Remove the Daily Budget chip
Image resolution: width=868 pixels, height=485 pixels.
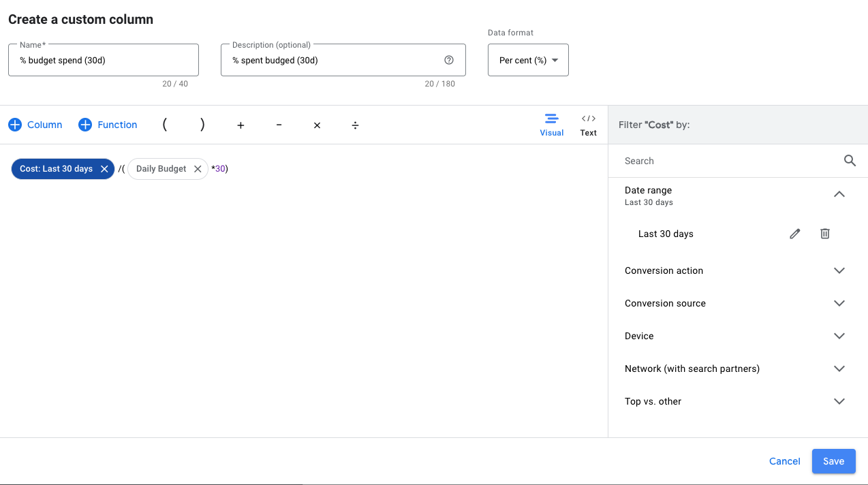(x=198, y=169)
